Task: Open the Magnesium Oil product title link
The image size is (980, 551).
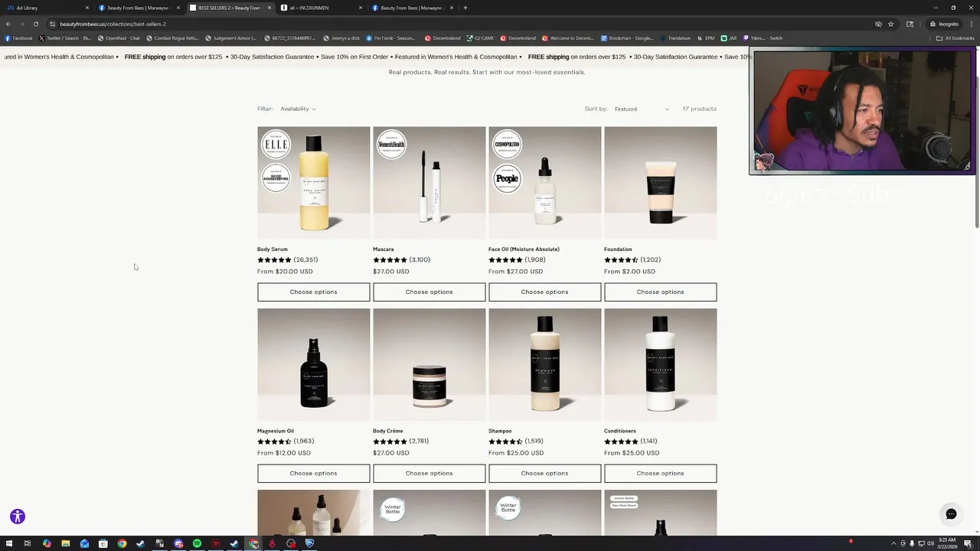Action: pos(276,431)
